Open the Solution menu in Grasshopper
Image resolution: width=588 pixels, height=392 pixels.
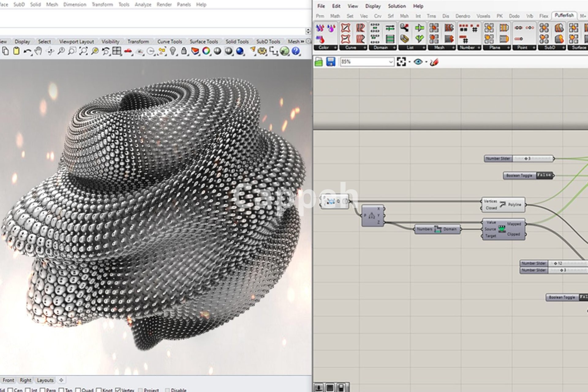(397, 6)
